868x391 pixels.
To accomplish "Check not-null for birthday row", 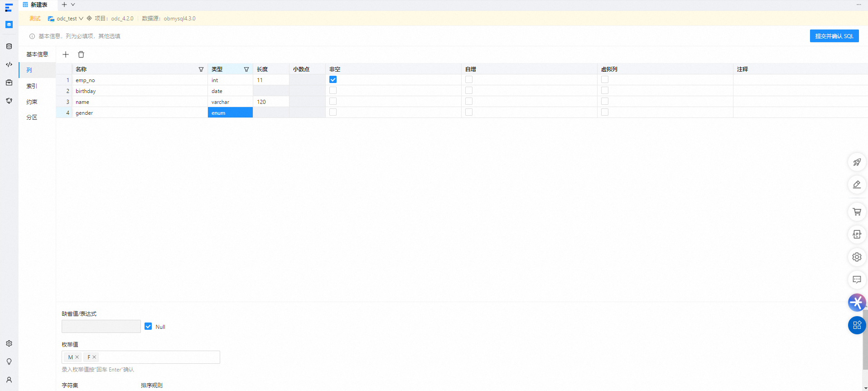I will click(333, 90).
